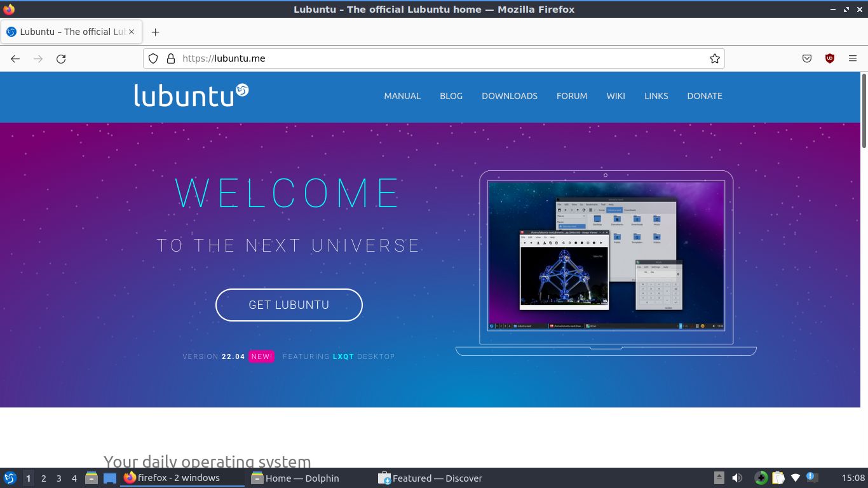Viewport: 868px width, 488px height.
Task: Go back with the browser back arrow
Action: point(15,58)
